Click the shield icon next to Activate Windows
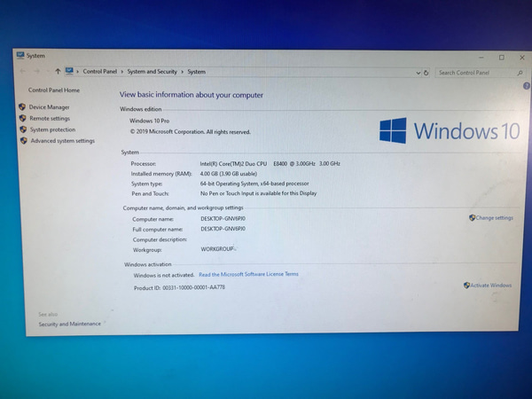The height and width of the screenshot is (399, 532). [x=466, y=286]
